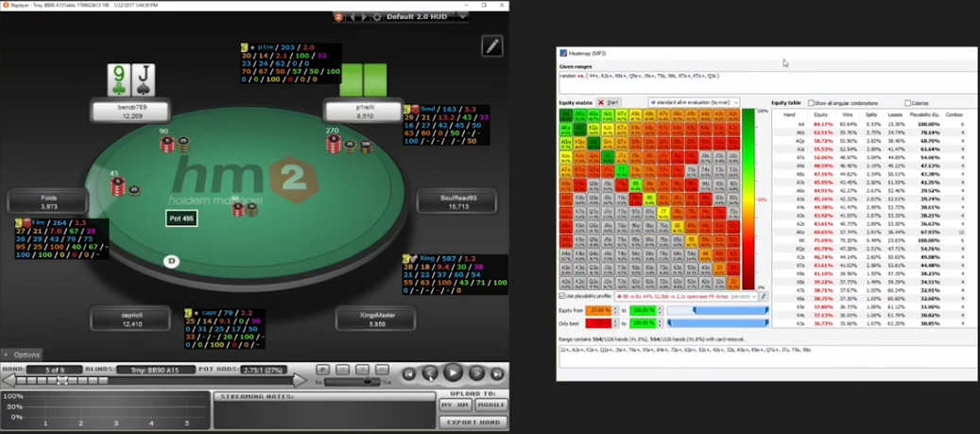Image resolution: width=980 pixels, height=434 pixels.
Task: Click the HUD settings gear icon
Action: click(x=377, y=17)
